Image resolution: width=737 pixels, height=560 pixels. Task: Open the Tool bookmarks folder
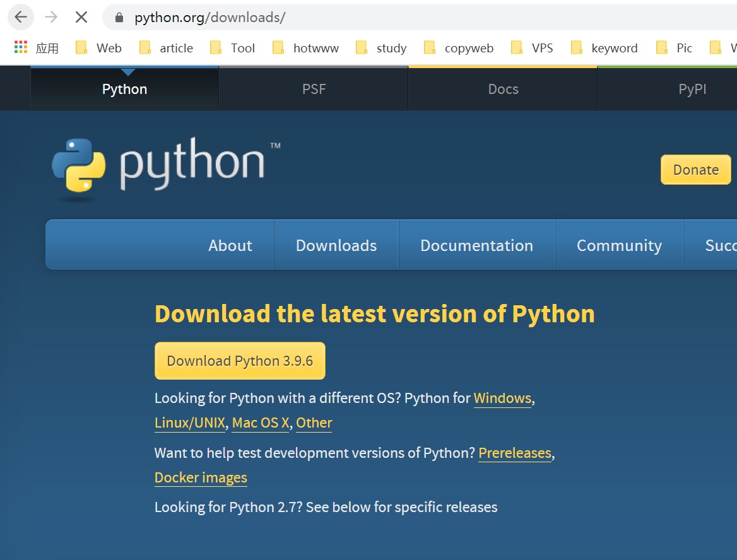(232, 48)
